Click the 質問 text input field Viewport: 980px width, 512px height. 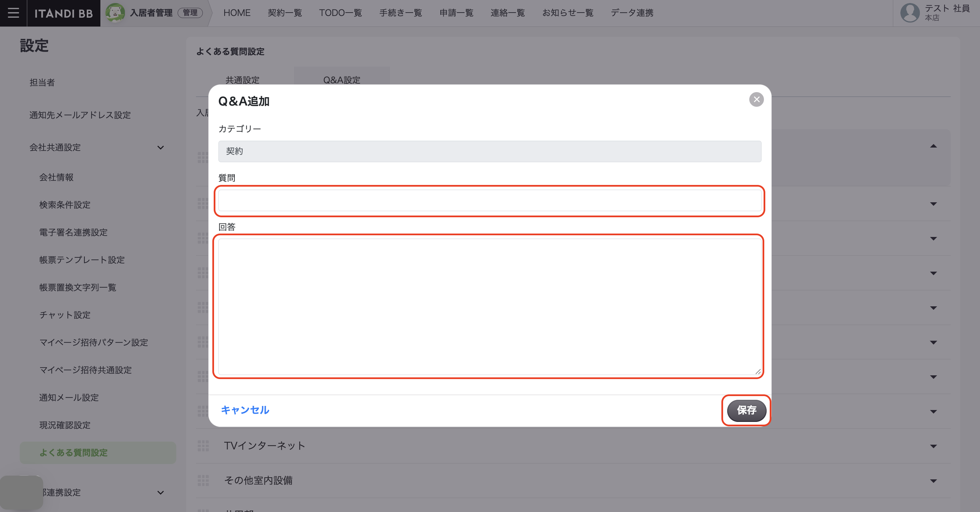pos(490,201)
